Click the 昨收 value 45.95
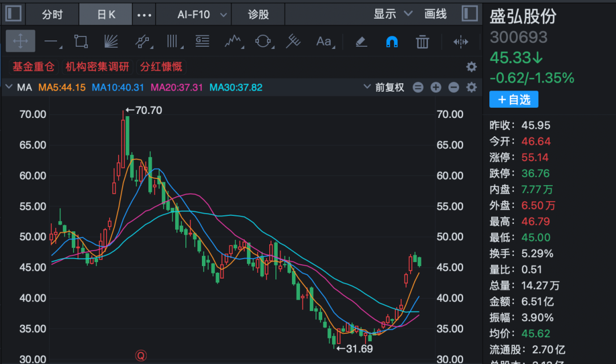This screenshot has height=364, width=616. click(536, 125)
